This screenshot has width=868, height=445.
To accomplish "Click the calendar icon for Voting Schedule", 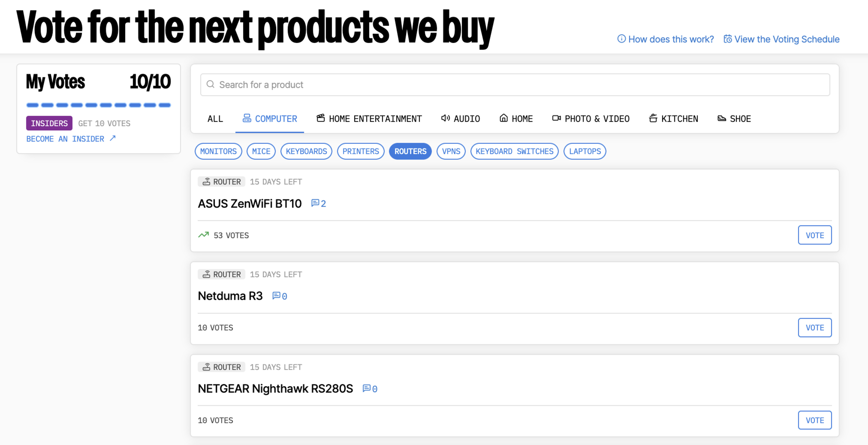I will (727, 39).
